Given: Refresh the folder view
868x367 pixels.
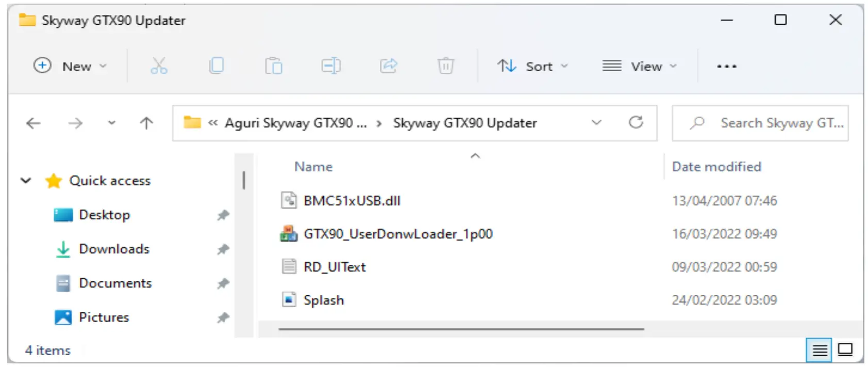Looking at the screenshot, I should (636, 123).
